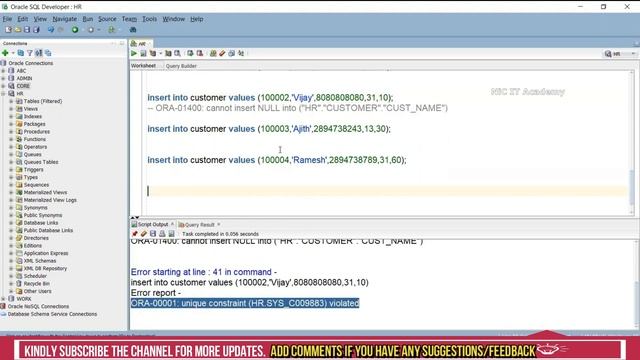Click the Save icon in main toolbar

(27, 30)
